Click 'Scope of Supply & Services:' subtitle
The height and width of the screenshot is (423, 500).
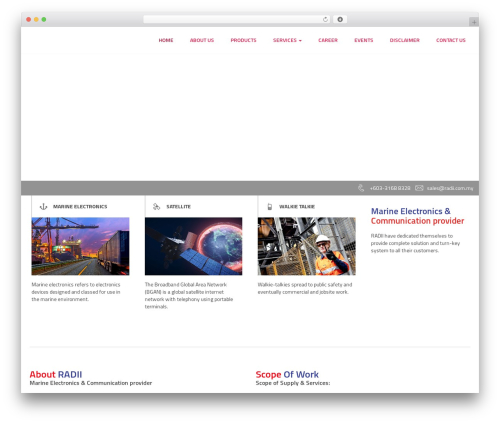293,383
